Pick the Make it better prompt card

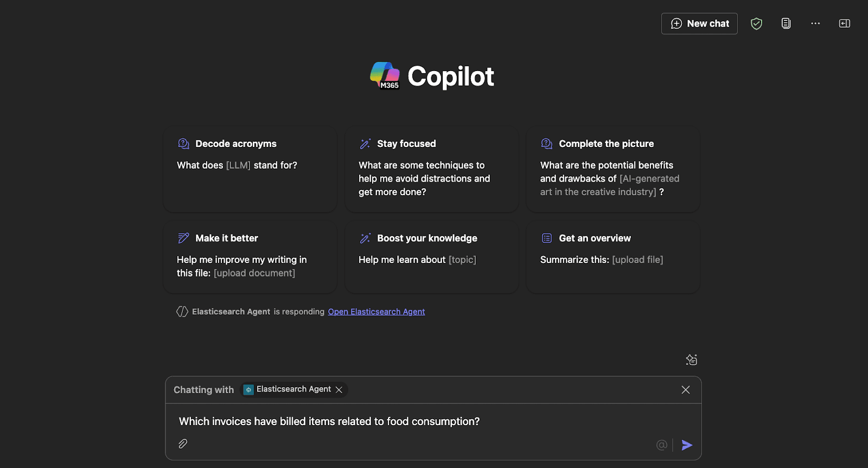250,257
